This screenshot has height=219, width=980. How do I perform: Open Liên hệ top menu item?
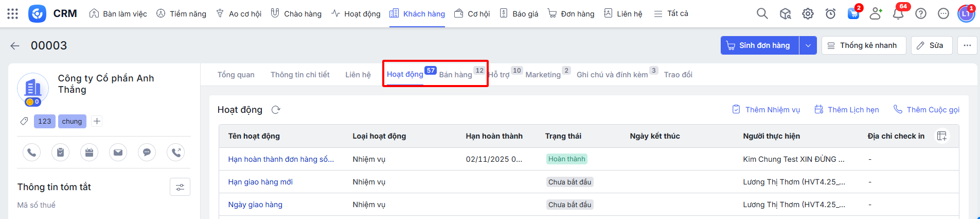pos(623,14)
